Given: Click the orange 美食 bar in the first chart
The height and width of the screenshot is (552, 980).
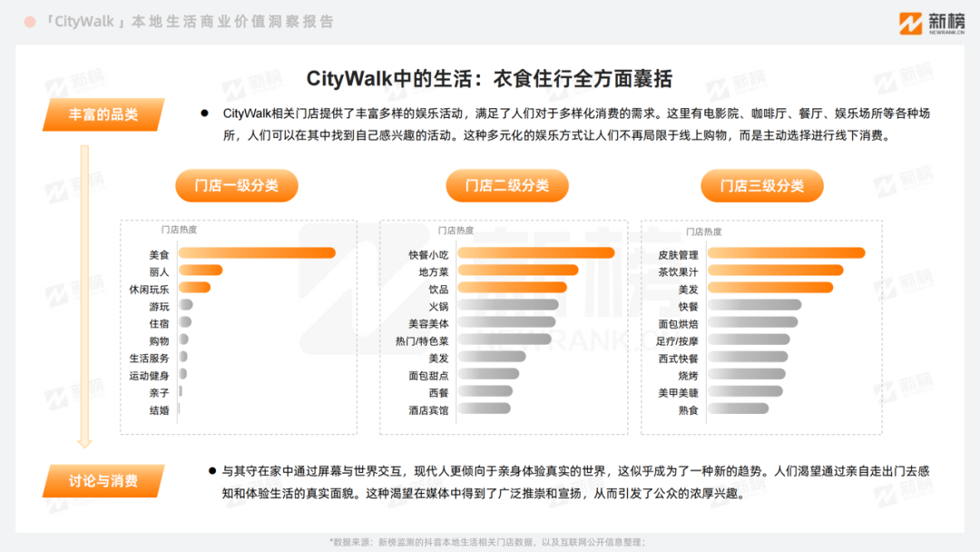Looking at the screenshot, I should click(x=259, y=252).
